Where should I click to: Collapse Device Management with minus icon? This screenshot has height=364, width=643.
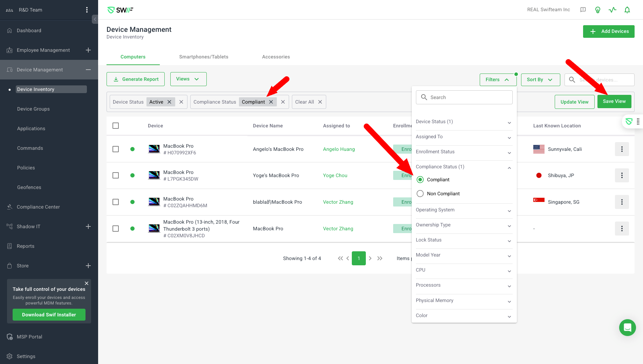point(88,70)
